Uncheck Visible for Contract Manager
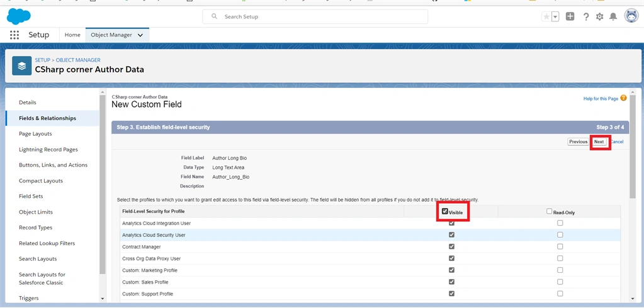This screenshot has width=644, height=308. pyautogui.click(x=452, y=246)
